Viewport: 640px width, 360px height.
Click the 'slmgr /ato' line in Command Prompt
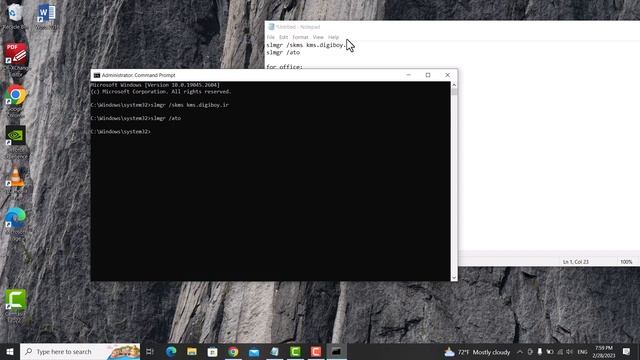tap(136, 118)
